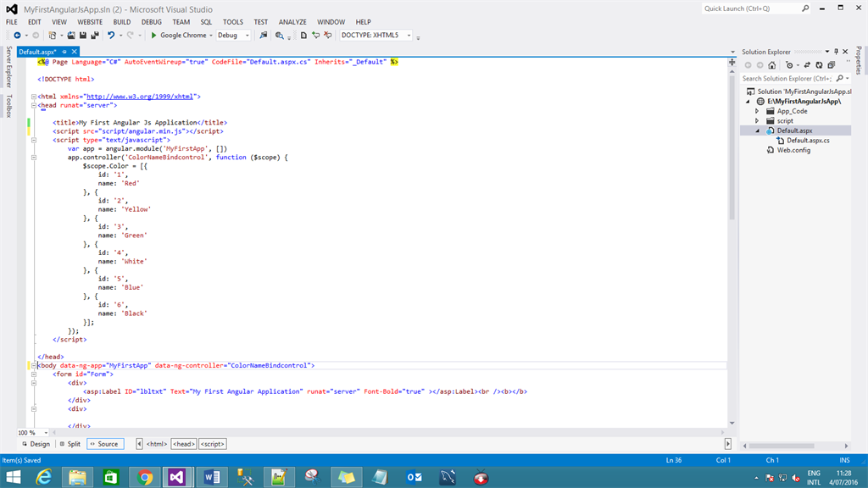Click the <script> breadcrumb tag button

point(212,444)
